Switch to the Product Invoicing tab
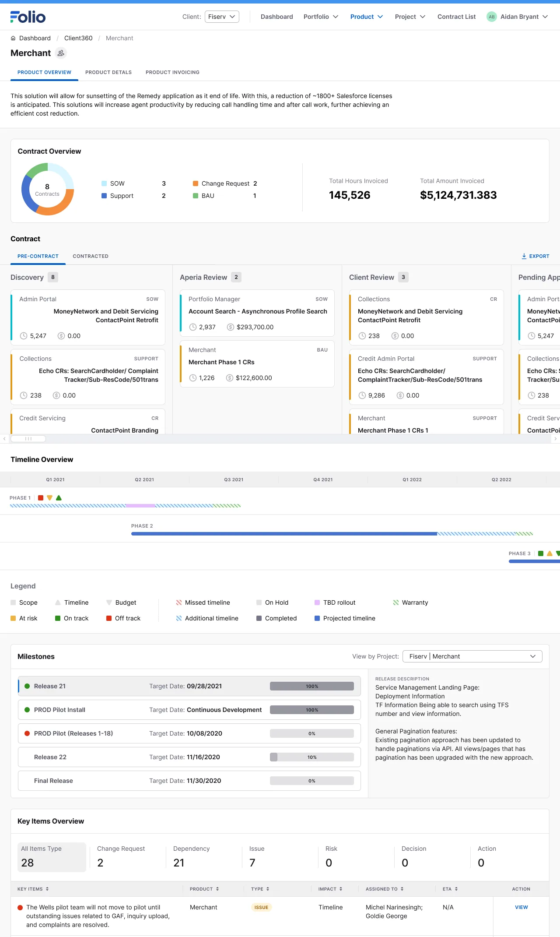560x937 pixels. pyautogui.click(x=172, y=72)
